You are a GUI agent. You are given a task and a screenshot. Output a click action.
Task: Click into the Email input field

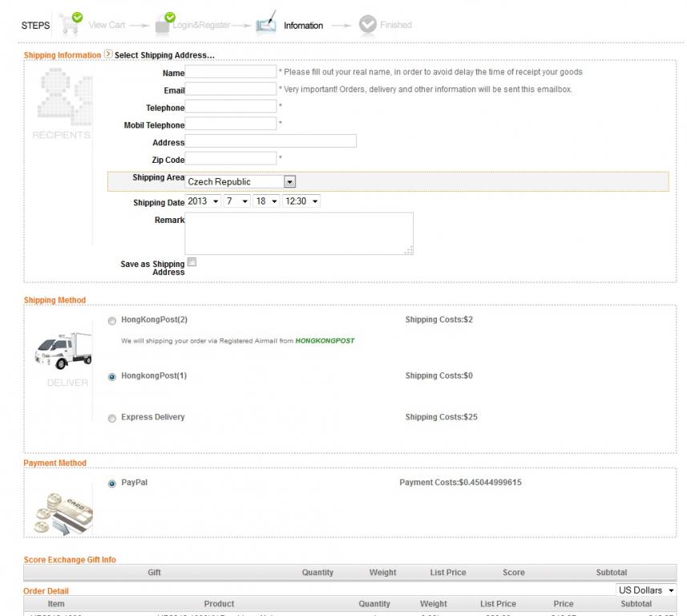coord(231,90)
